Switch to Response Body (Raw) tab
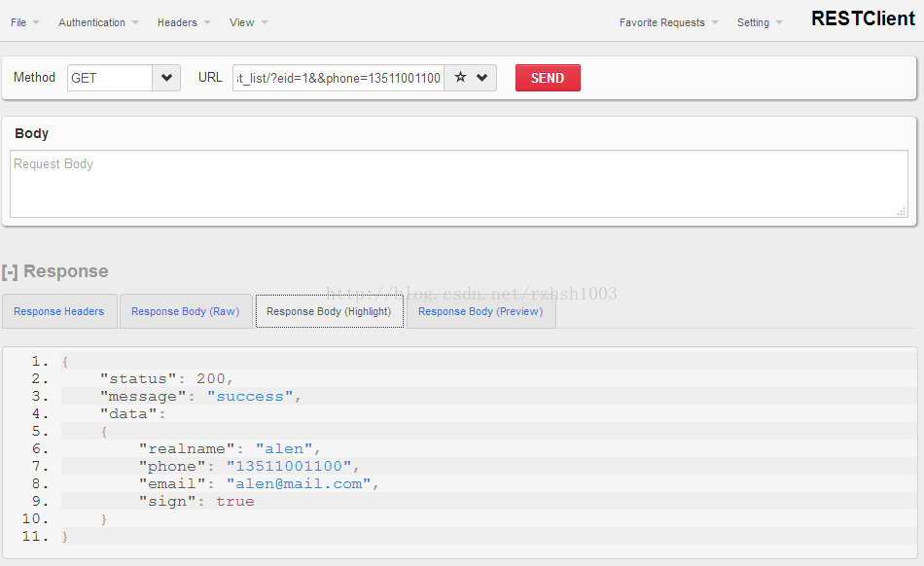Image resolution: width=924 pixels, height=566 pixels. point(185,311)
